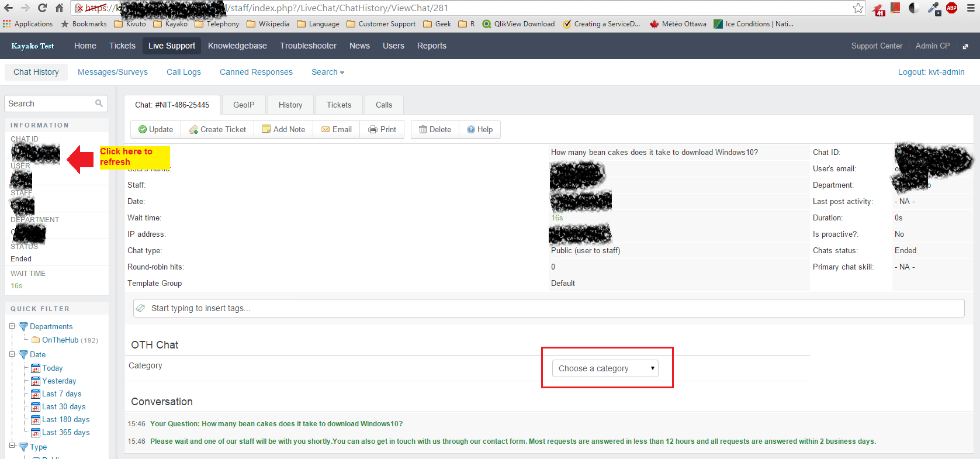Click the sidebar Search input field

click(x=56, y=103)
